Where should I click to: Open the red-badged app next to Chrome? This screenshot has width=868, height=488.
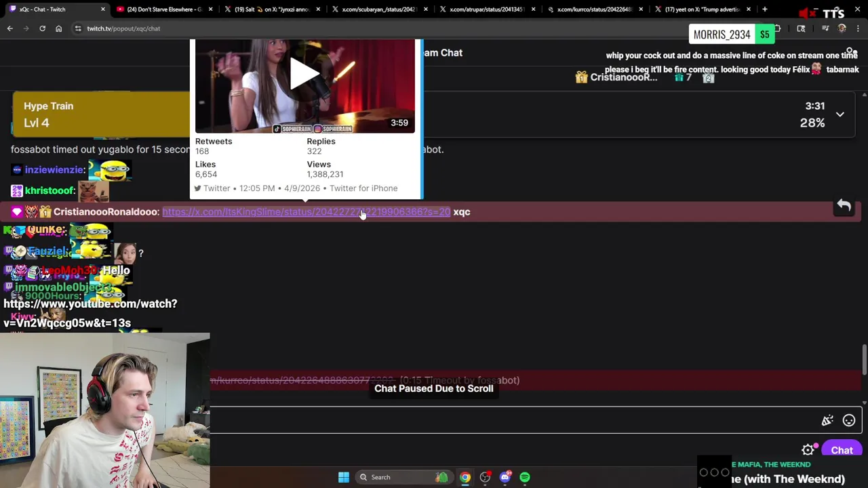(x=485, y=477)
